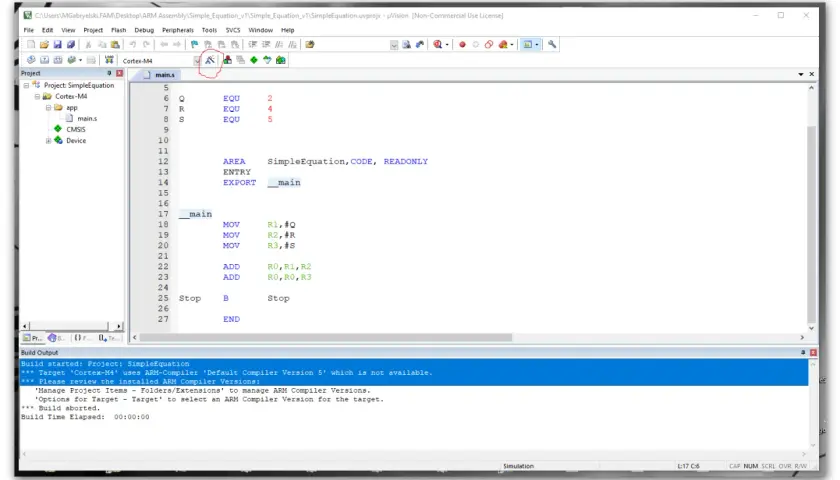The width and height of the screenshot is (840, 480).
Task: Click the editor vertical scrollbar thumb
Action: pyautogui.click(x=812, y=225)
